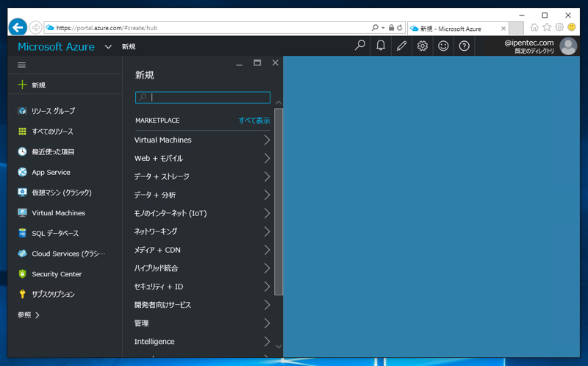Click the refresh icon in the address bar

400,28
